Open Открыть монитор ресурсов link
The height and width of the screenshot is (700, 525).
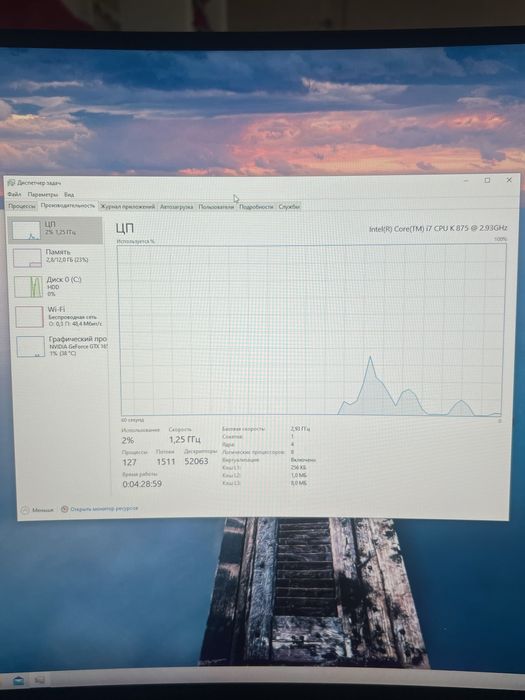[104, 508]
